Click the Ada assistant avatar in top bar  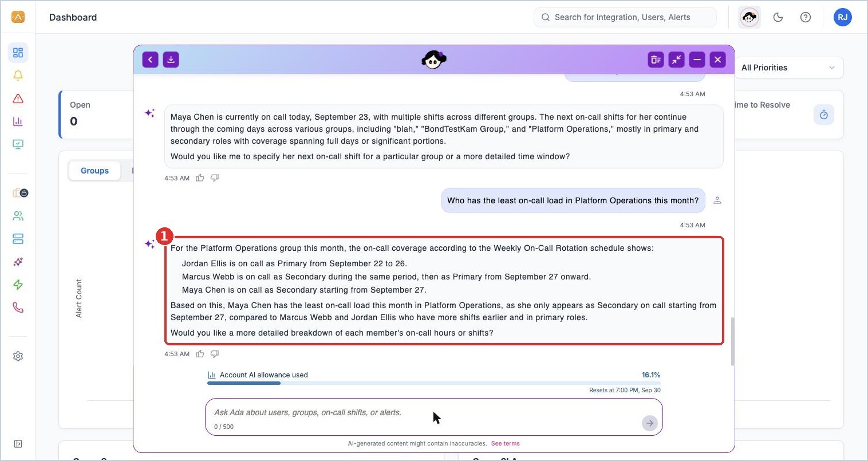pos(749,17)
